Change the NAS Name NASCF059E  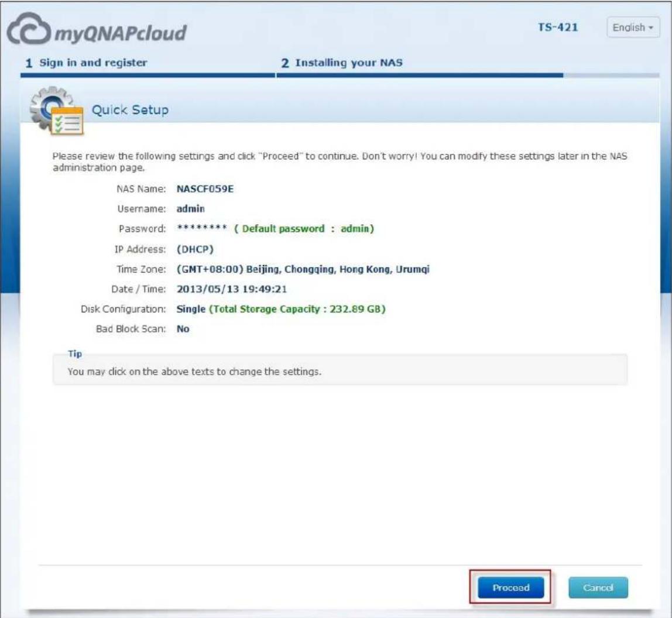pyautogui.click(x=205, y=189)
